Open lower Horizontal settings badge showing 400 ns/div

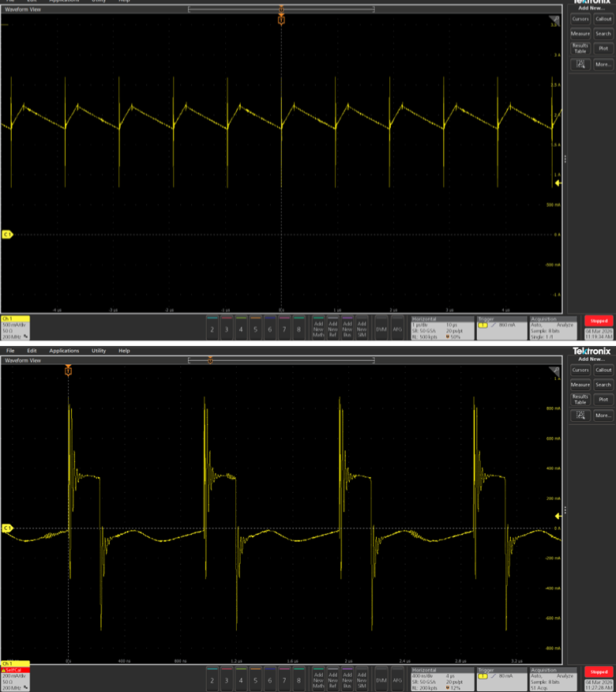click(x=442, y=679)
